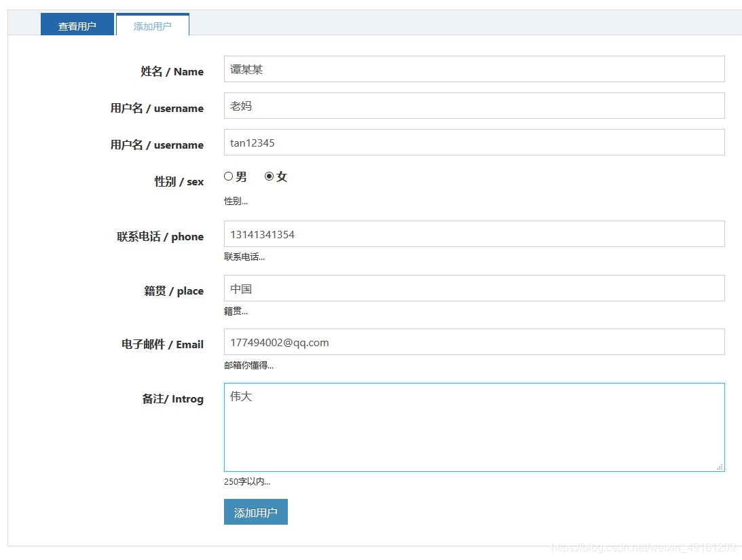742x560 pixels.
Task: Select the 女 radio button
Action: click(x=270, y=176)
